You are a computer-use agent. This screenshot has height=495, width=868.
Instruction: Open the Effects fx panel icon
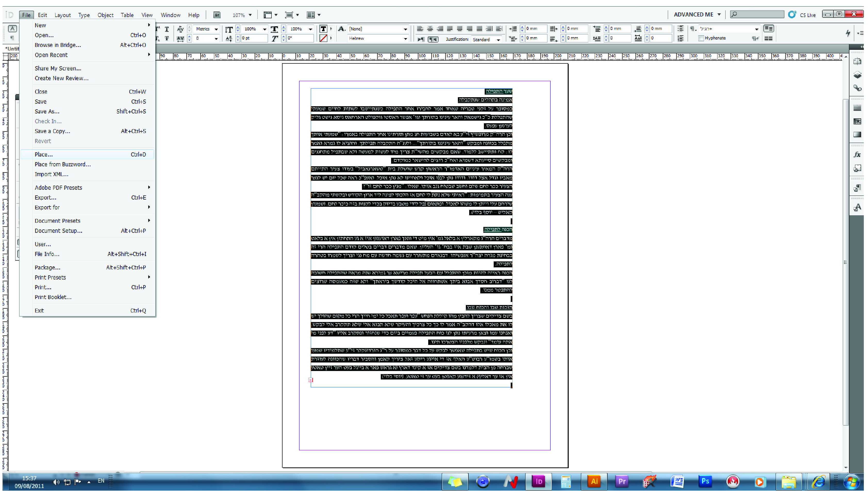(x=857, y=154)
